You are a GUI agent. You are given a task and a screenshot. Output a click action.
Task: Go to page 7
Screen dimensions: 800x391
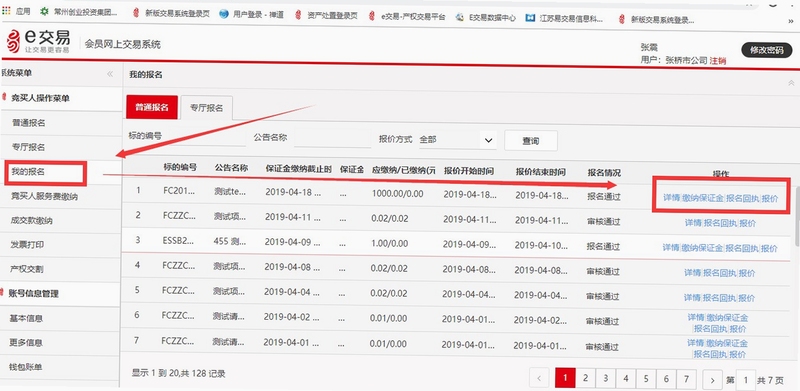tap(687, 379)
